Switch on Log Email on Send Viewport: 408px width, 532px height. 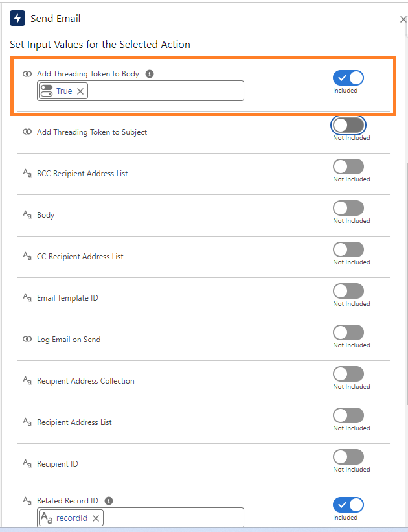pos(348,332)
